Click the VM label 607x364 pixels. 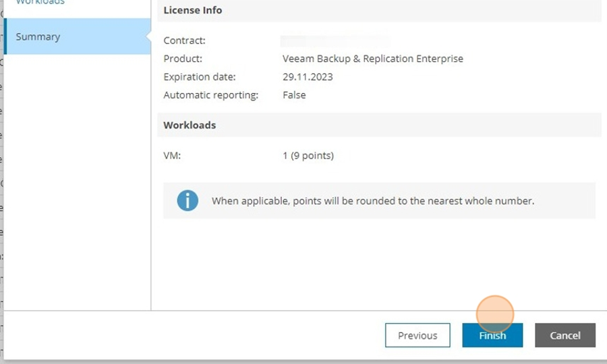coord(172,156)
